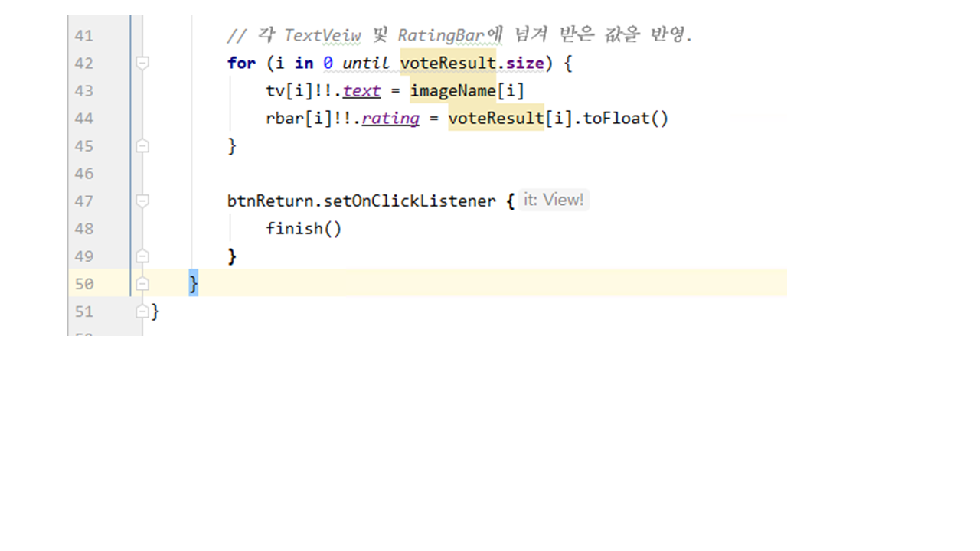
Task: Click line number 41 in gutter
Action: click(83, 35)
